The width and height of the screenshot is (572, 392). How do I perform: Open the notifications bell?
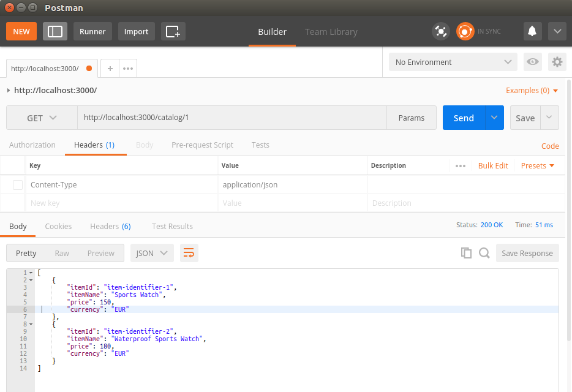[532, 31]
